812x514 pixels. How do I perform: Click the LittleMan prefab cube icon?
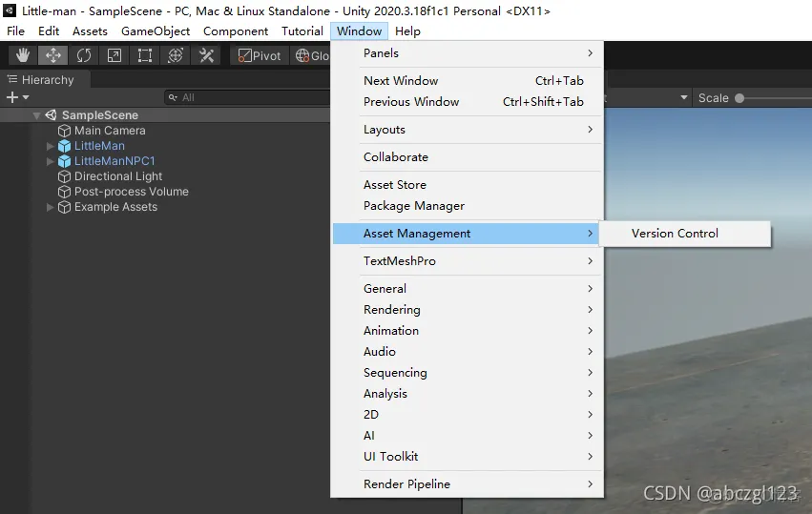click(65, 146)
